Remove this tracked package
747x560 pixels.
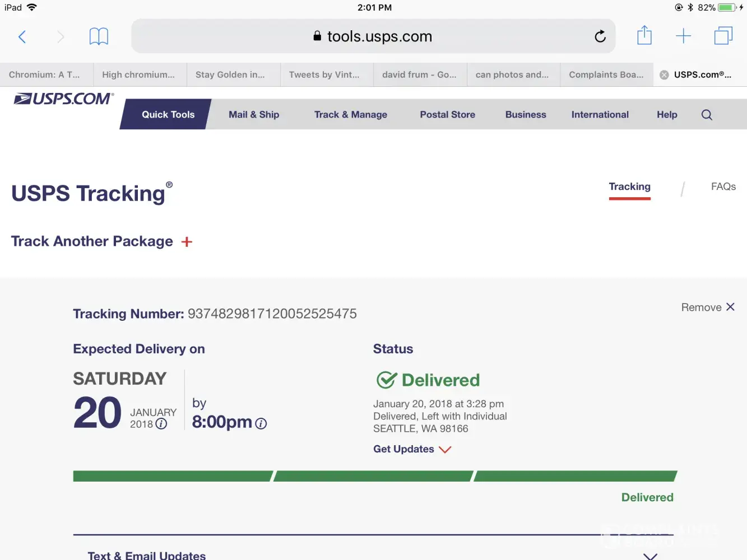[707, 307]
